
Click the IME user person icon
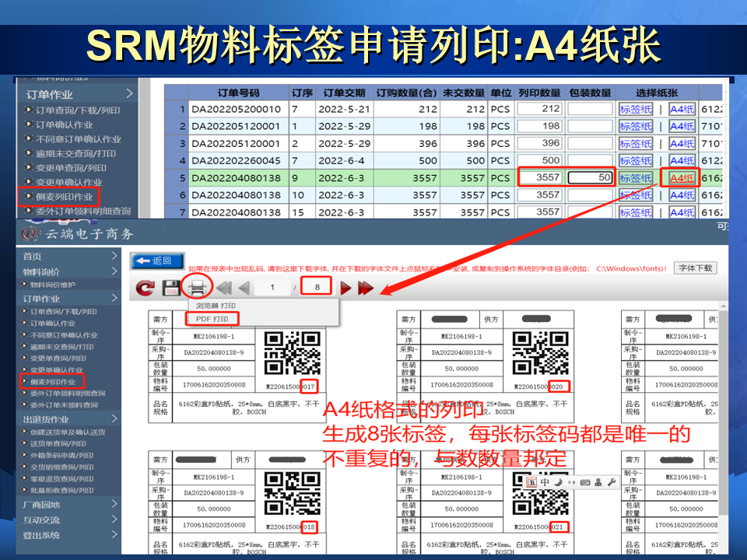pos(598,482)
